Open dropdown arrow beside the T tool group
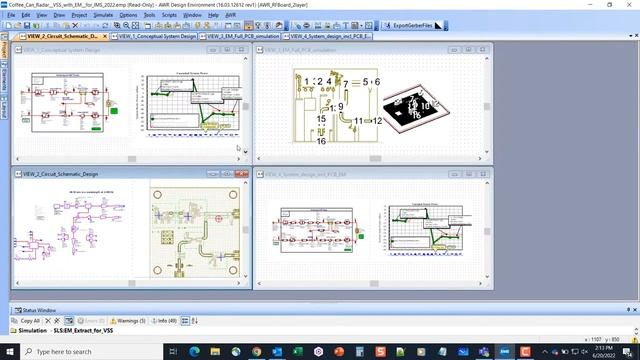640x360 pixels. pos(361,25)
